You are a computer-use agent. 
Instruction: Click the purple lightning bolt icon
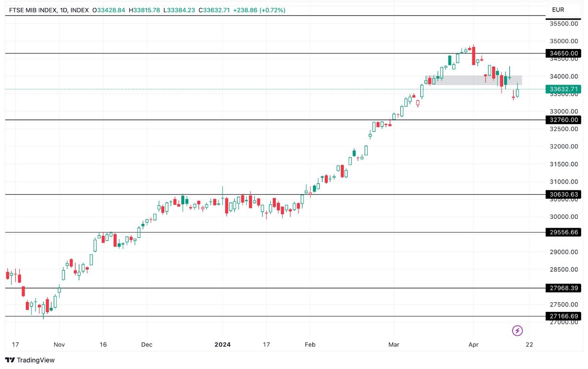coord(517,331)
